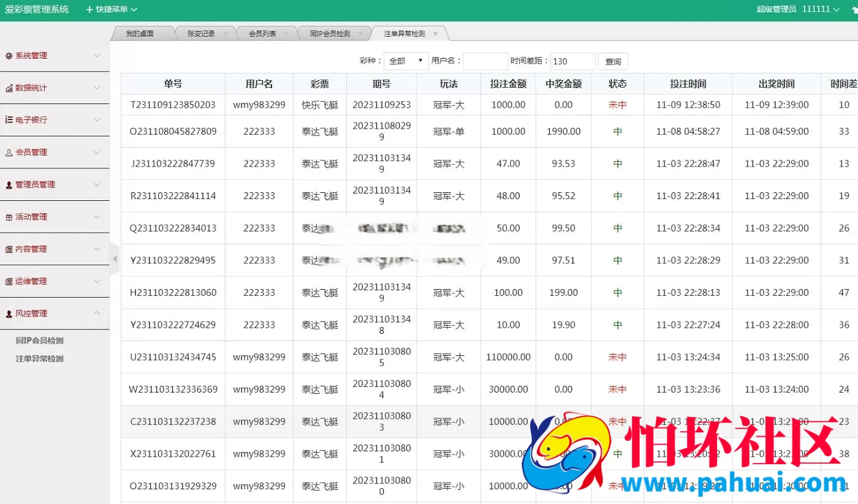Image resolution: width=858 pixels, height=504 pixels.
Task: Open the 系统管理 gear icon in sidebar
Action: coord(9,55)
